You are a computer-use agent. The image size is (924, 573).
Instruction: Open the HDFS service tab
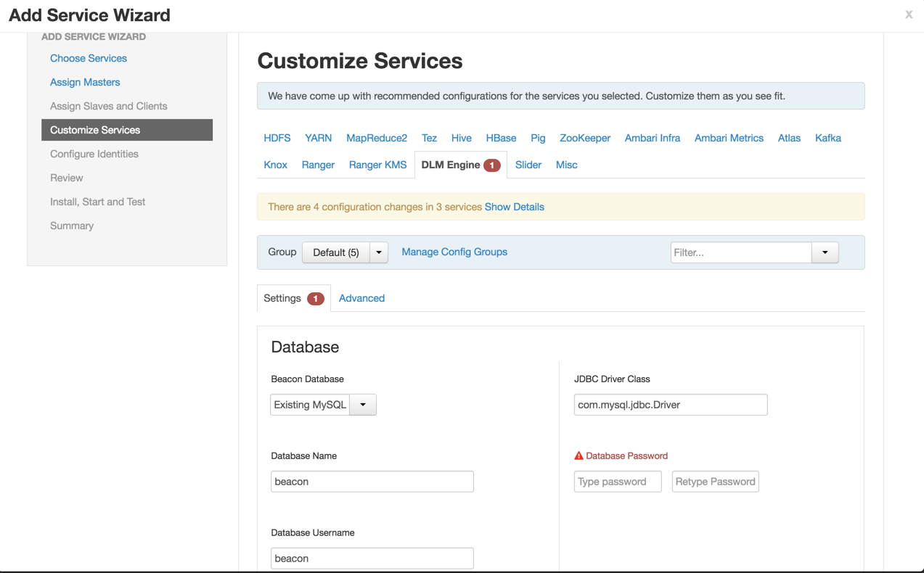(x=277, y=138)
